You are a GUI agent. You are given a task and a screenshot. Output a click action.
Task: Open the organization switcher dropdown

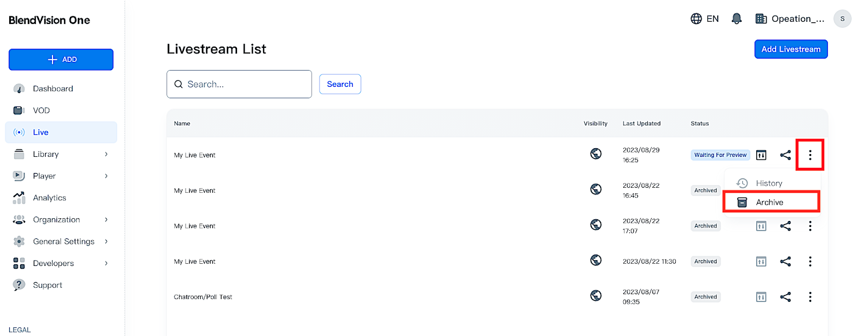click(790, 19)
